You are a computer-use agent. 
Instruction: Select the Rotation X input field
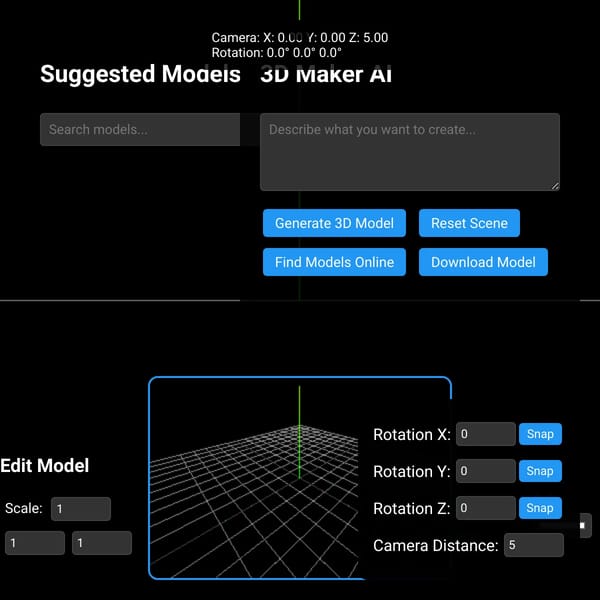(x=486, y=434)
